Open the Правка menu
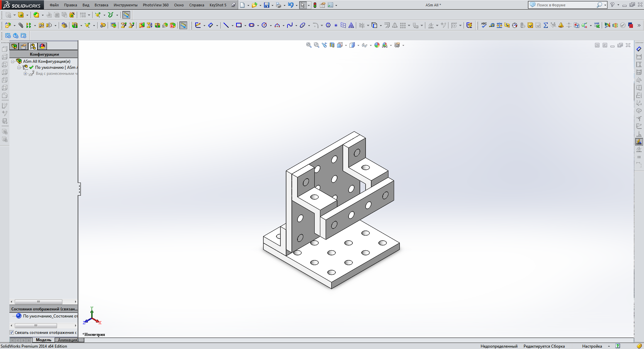This screenshot has width=644, height=349. 70,5
